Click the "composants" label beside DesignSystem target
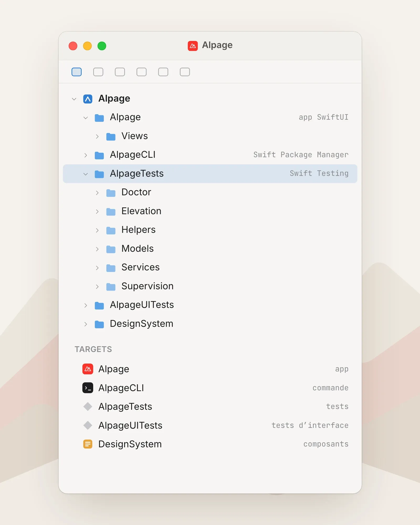Screen dimensions: 420x525 pos(326,444)
